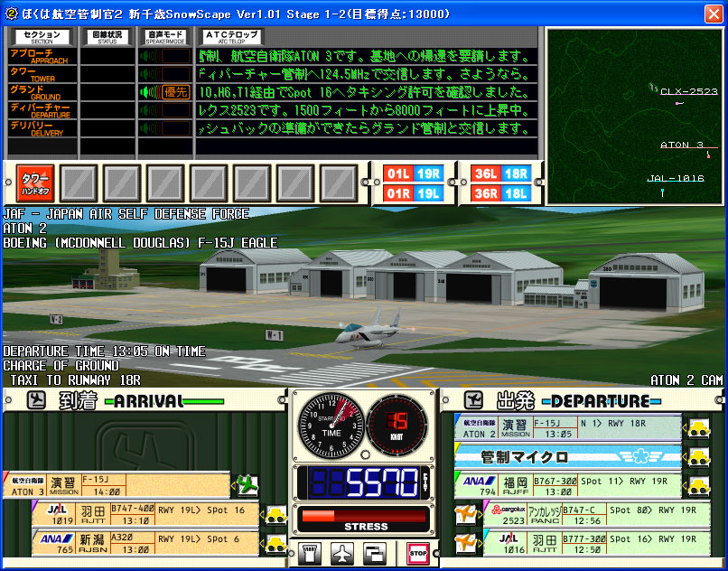Click takeoff plane icon for Cargolux 2523
Screen dimensions: 728x571
pos(466,515)
